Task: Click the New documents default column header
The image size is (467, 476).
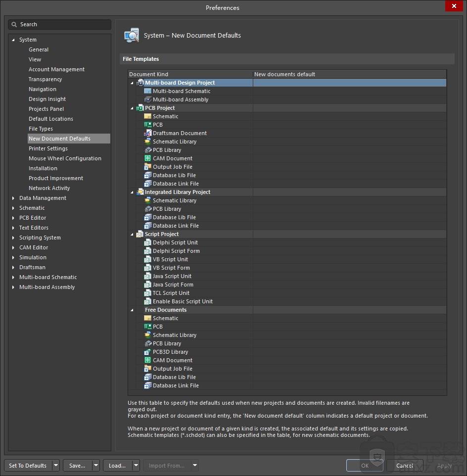Action: click(x=350, y=74)
